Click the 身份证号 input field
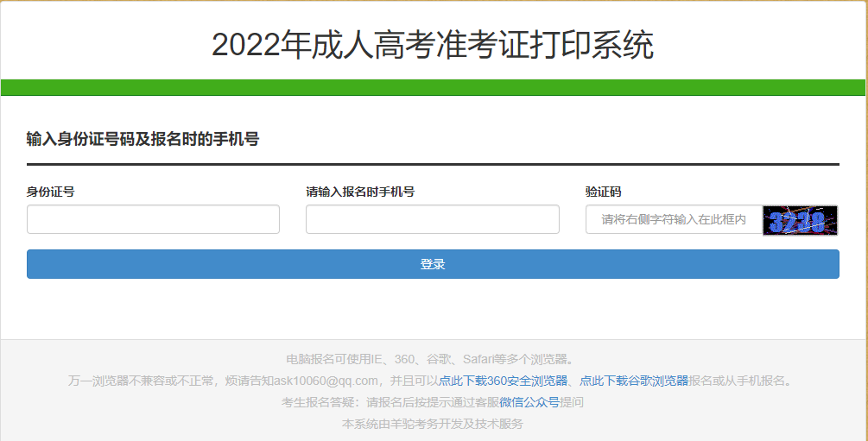The height and width of the screenshot is (441, 868). point(153,219)
